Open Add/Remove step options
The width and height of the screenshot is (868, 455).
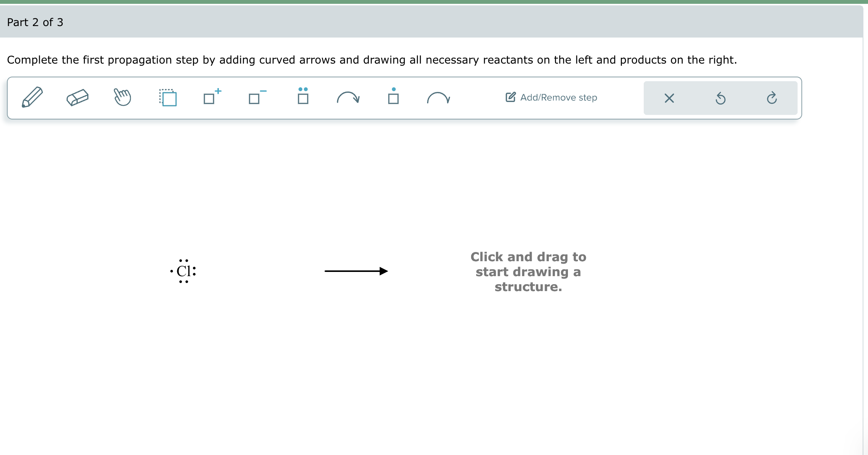(550, 97)
